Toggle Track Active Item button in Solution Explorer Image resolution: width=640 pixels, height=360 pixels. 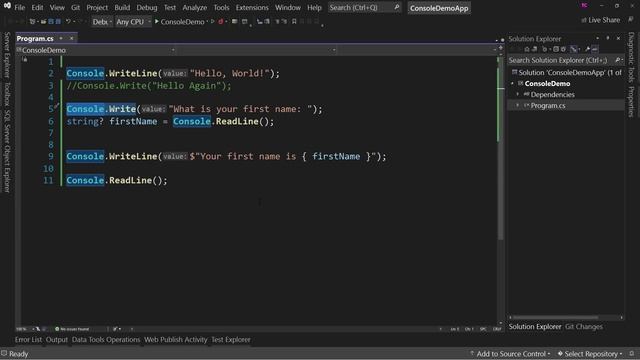coord(573,49)
